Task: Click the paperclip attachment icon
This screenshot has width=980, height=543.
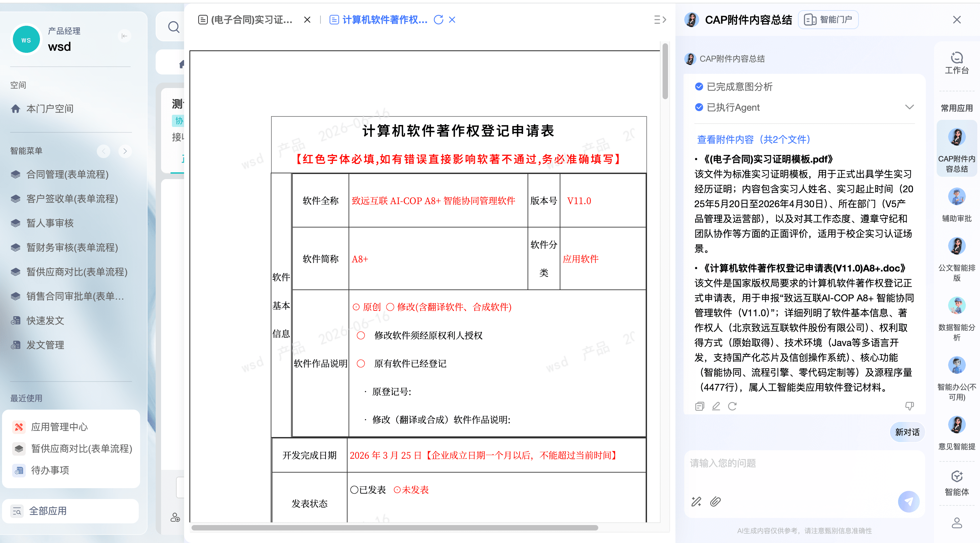Action: click(715, 501)
